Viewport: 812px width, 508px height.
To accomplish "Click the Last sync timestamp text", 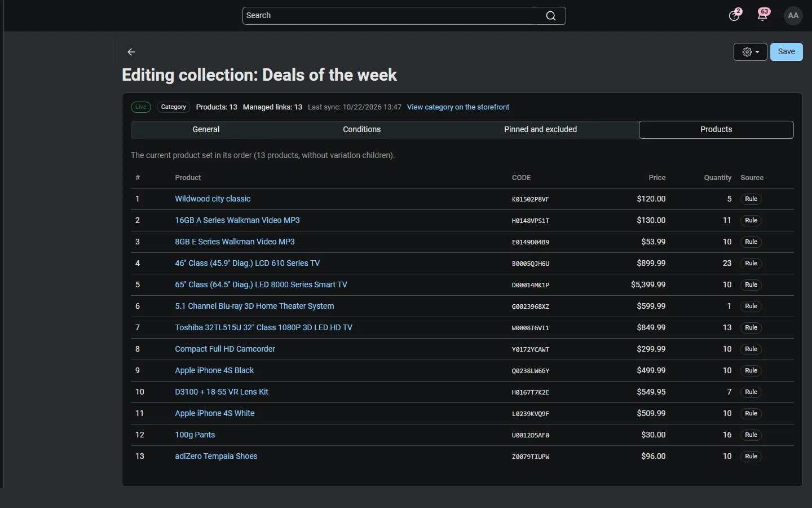I will [355, 107].
